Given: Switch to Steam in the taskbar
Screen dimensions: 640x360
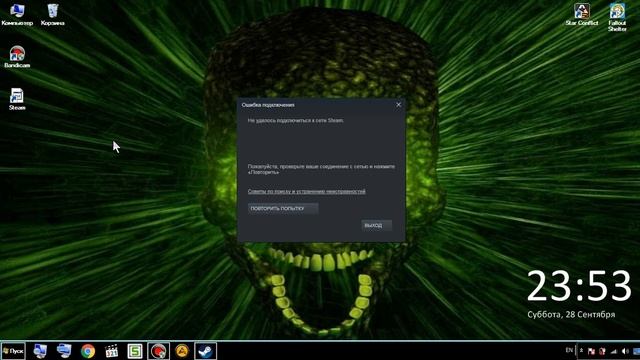Looking at the screenshot, I should click(205, 351).
